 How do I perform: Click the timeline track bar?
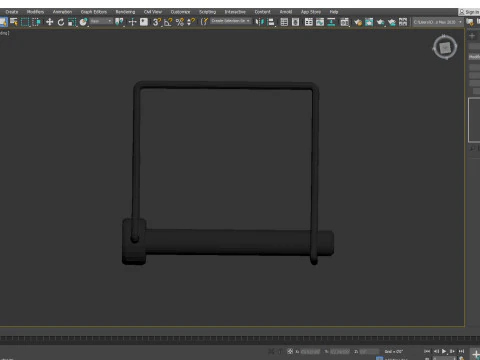[x=240, y=339]
